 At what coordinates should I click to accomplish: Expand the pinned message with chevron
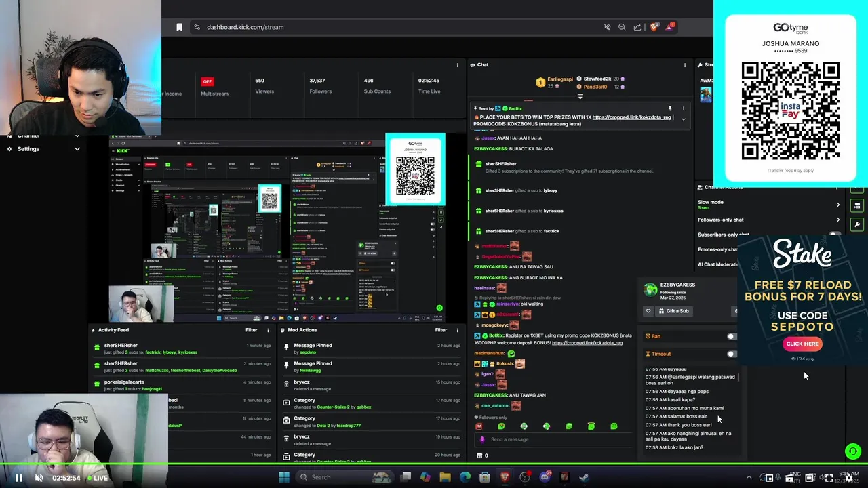click(x=683, y=119)
